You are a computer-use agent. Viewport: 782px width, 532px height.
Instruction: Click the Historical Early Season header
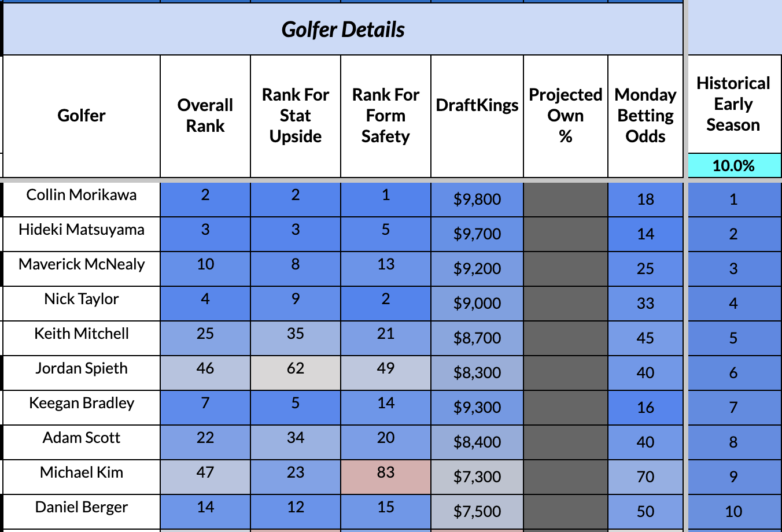pos(733,104)
